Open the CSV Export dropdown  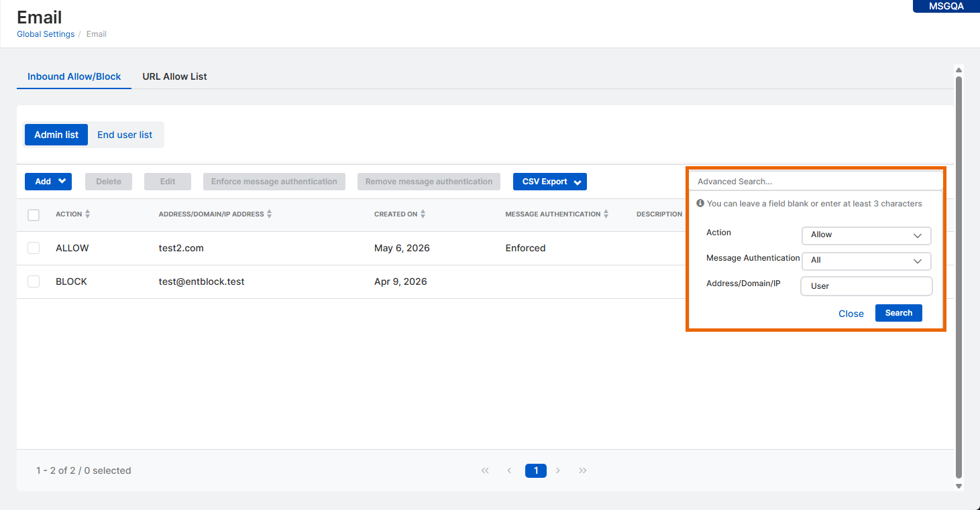550,182
